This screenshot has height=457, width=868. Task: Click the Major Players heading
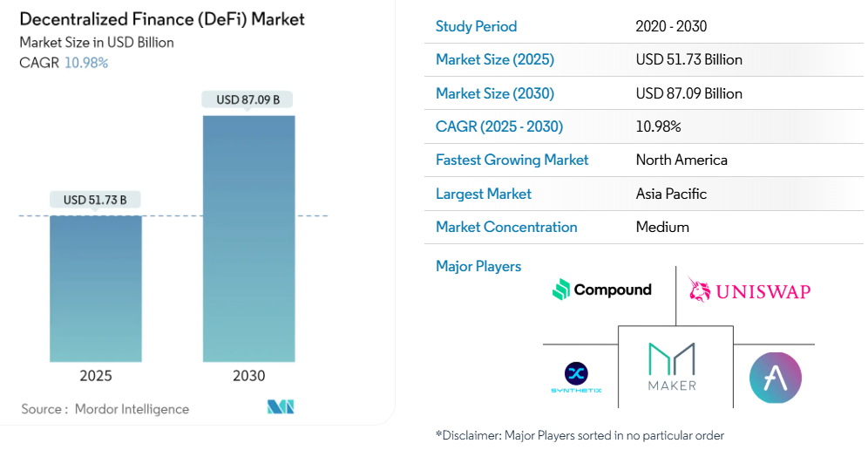point(478,267)
